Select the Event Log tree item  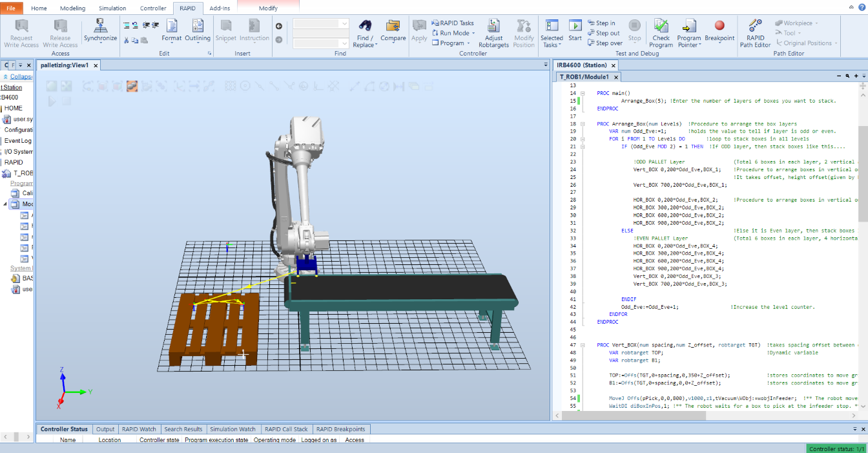(x=18, y=140)
